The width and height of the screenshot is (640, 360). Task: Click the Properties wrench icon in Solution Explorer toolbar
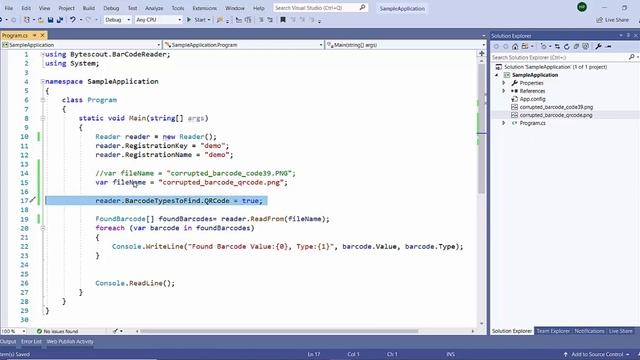598,47
